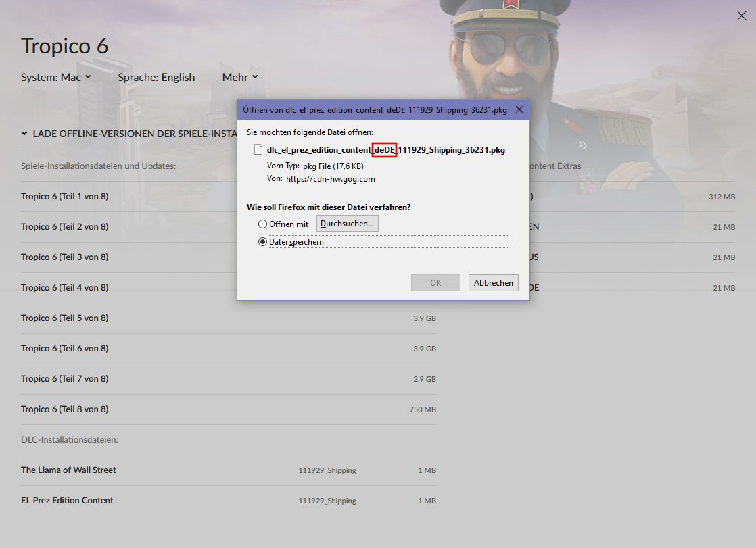Download Tropico 6 (Teil 5 von 8)
This screenshot has height=548, width=756.
228,318
